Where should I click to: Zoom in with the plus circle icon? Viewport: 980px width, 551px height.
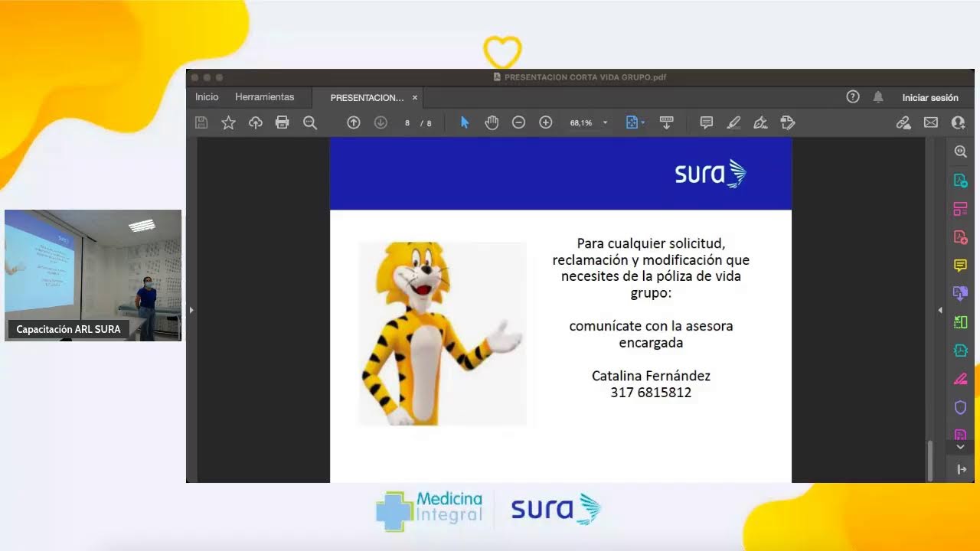(546, 122)
